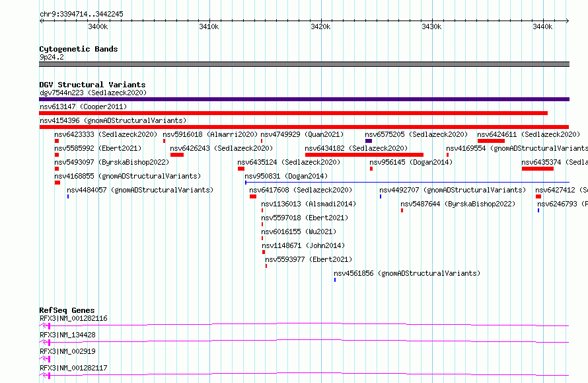Click the red nsv6427412 feature block
Image resolution: width=588 pixels, height=383 pixels.
(x=538, y=196)
